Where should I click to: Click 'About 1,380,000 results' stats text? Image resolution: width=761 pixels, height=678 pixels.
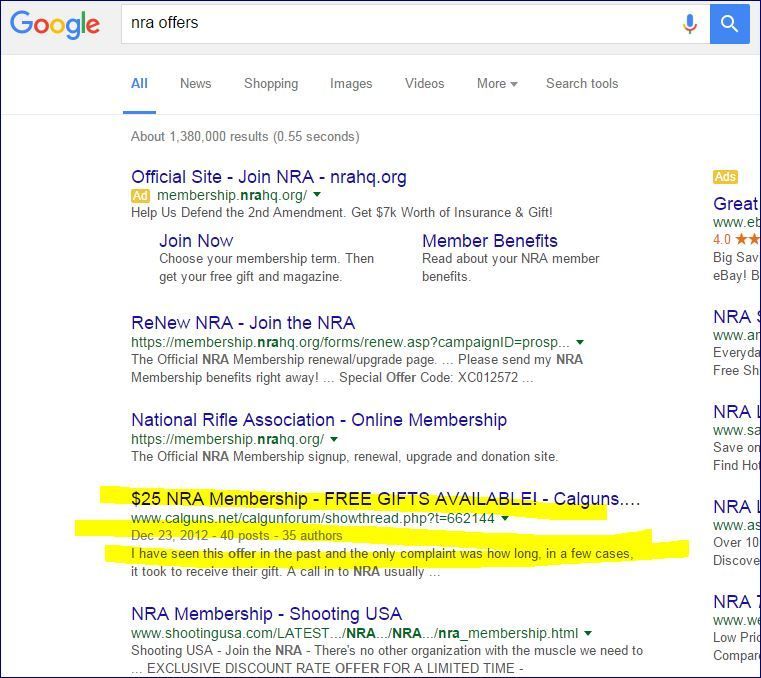245,136
